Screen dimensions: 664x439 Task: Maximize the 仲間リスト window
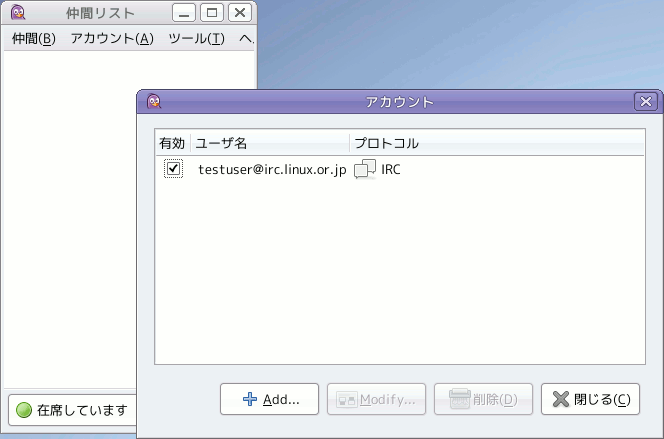point(212,13)
